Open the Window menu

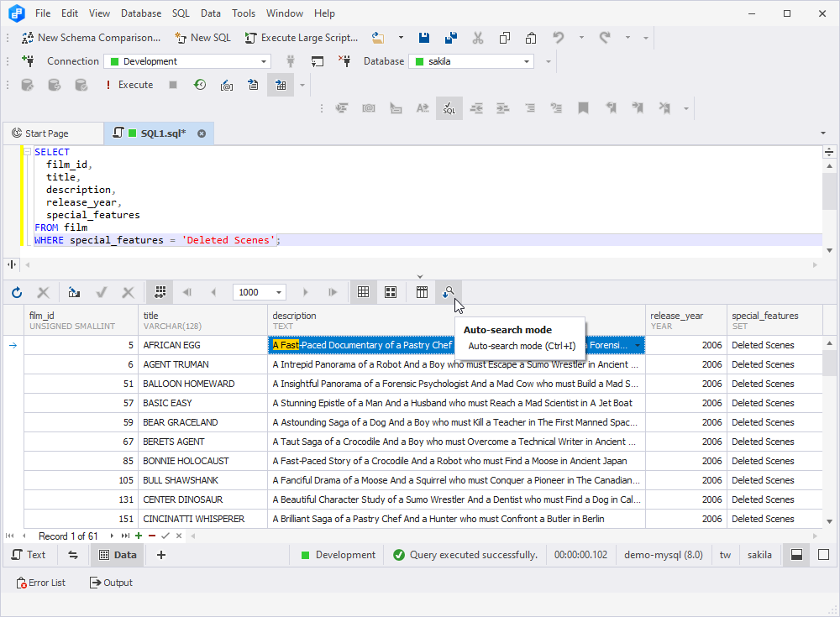(285, 13)
